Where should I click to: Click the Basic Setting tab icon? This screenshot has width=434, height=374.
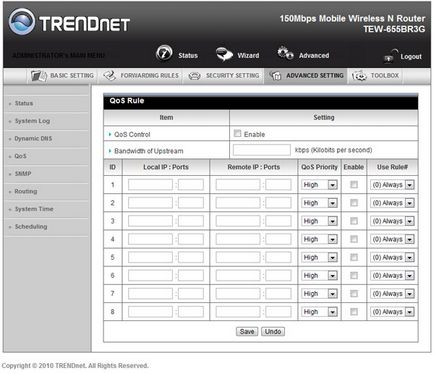[x=39, y=76]
